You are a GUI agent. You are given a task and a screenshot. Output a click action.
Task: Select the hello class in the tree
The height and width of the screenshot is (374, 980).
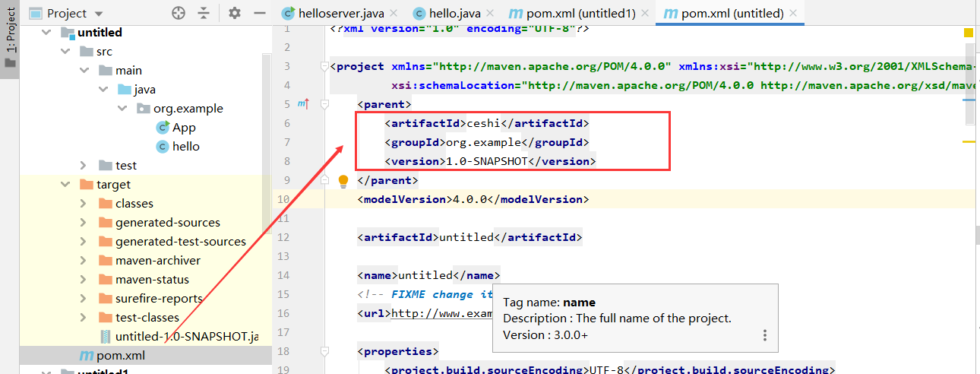(x=185, y=147)
